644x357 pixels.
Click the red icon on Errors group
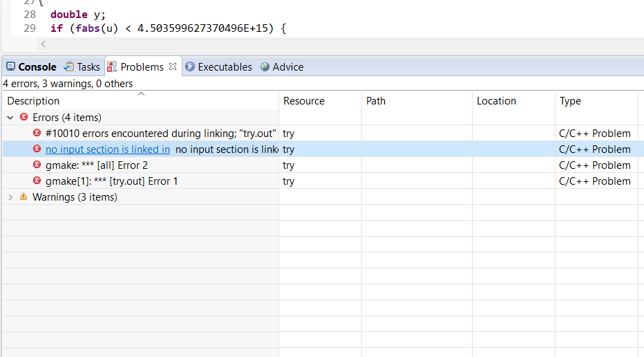click(x=23, y=118)
